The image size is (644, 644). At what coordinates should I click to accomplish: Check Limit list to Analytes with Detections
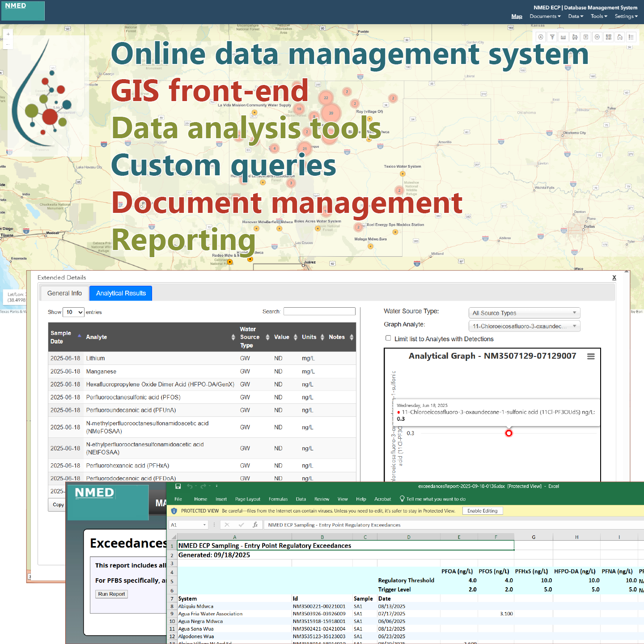[x=388, y=339]
